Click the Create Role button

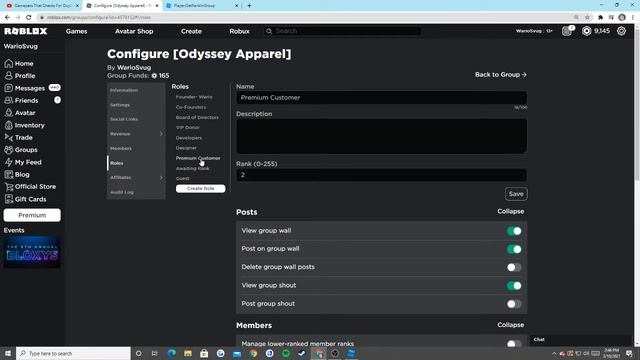point(200,189)
